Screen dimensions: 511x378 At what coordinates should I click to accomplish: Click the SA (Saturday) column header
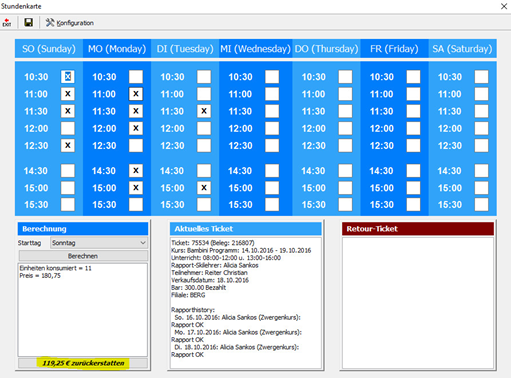tap(462, 49)
